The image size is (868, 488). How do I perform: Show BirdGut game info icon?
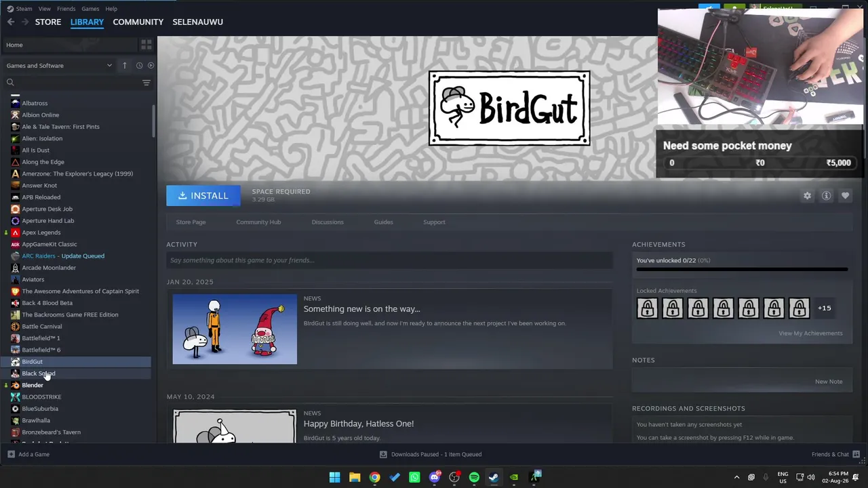point(826,196)
